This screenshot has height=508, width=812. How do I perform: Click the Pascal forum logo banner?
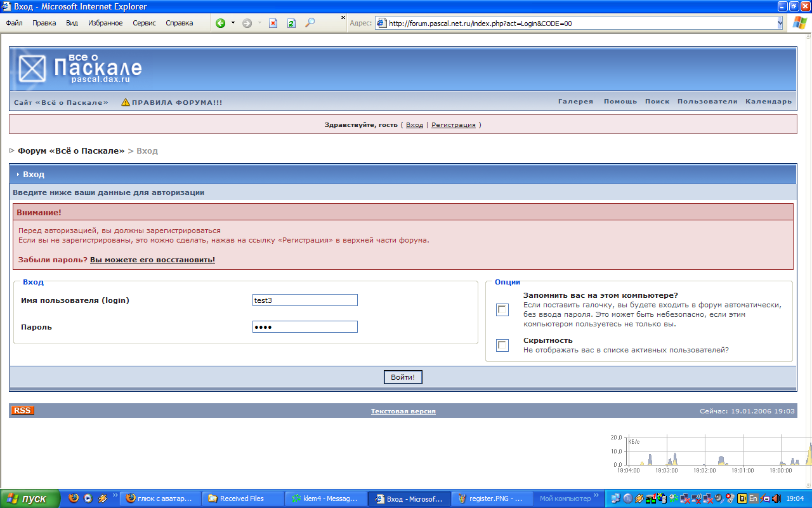click(81, 68)
